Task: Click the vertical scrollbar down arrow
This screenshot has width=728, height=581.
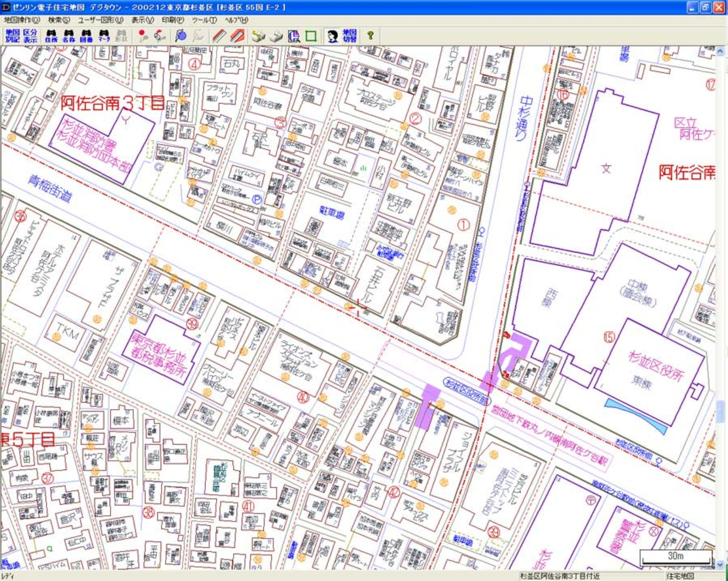Action: click(720, 565)
